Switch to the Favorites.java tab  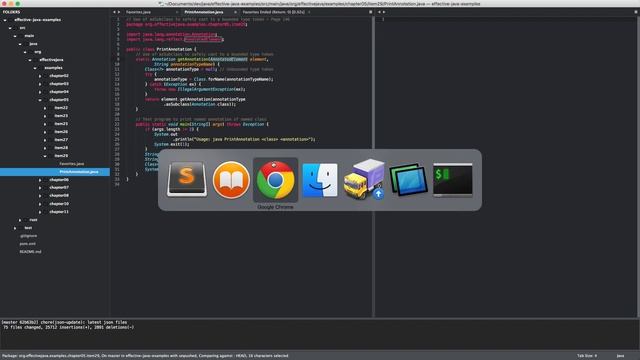point(138,12)
